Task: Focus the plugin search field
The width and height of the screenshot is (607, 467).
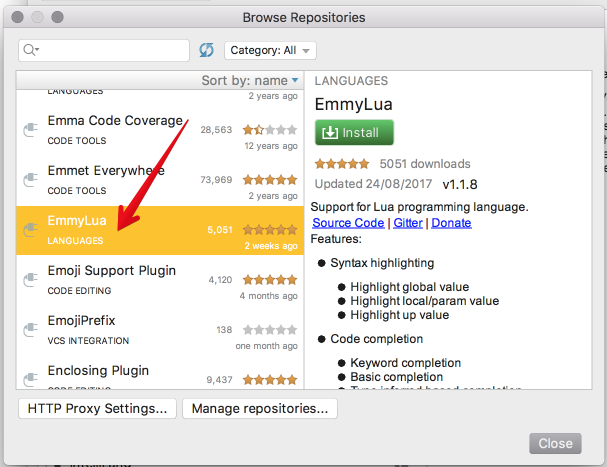Action: [x=104, y=50]
